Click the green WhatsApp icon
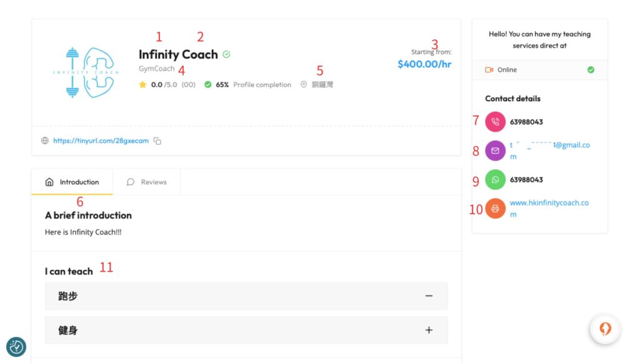640x364 pixels. click(495, 180)
